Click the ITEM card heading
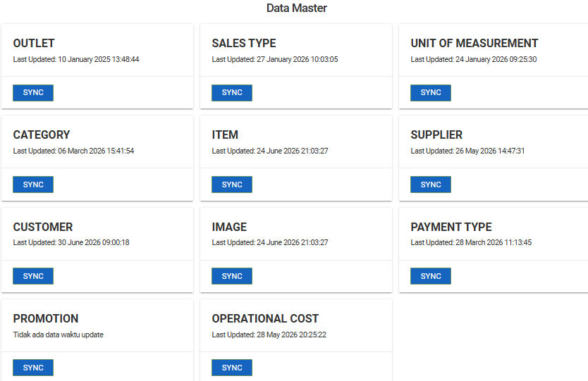588x381 pixels. pyautogui.click(x=225, y=135)
